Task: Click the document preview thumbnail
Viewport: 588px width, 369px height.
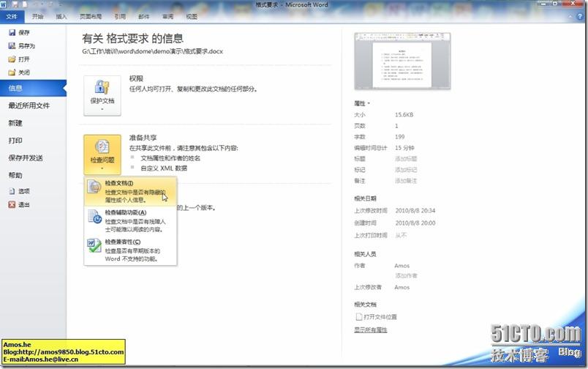Action: pos(402,61)
